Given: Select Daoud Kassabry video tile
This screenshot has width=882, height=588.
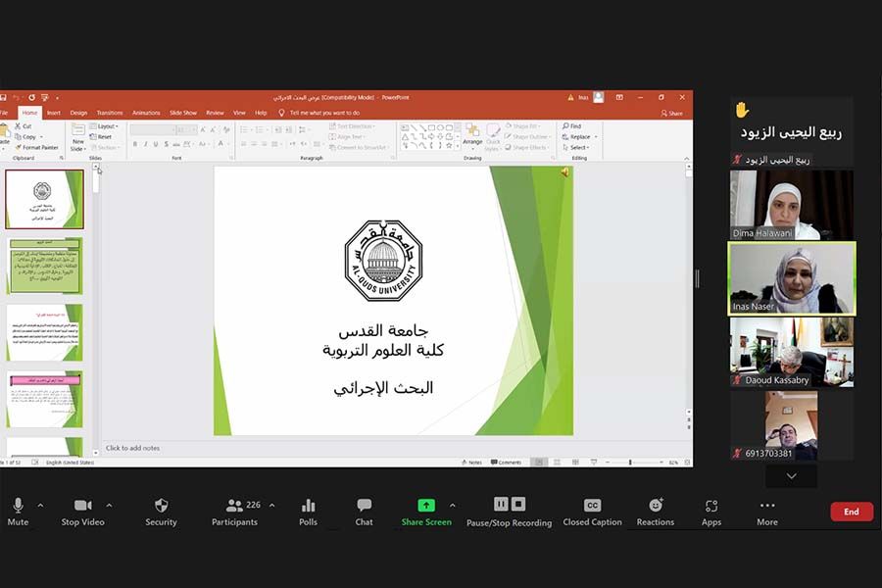Looking at the screenshot, I should (792, 352).
